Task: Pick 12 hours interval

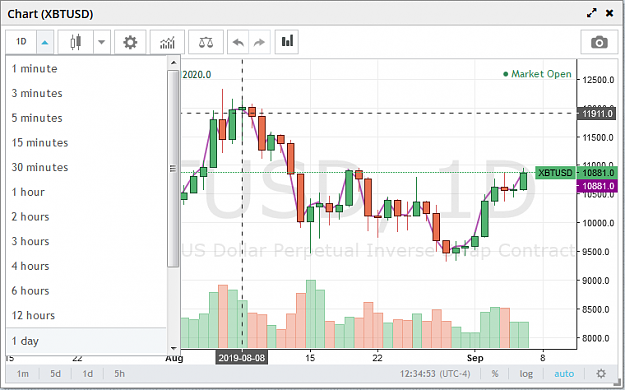Action: [86, 316]
